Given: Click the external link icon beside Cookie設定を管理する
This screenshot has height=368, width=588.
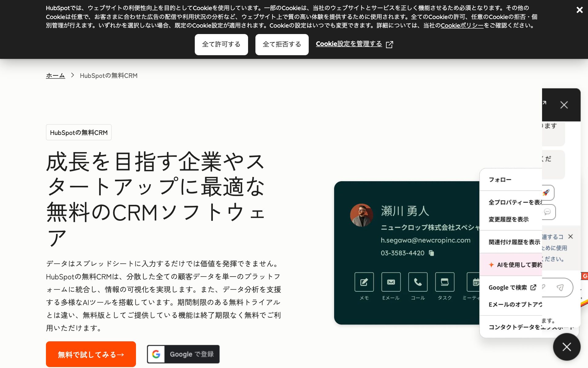Looking at the screenshot, I should (390, 44).
